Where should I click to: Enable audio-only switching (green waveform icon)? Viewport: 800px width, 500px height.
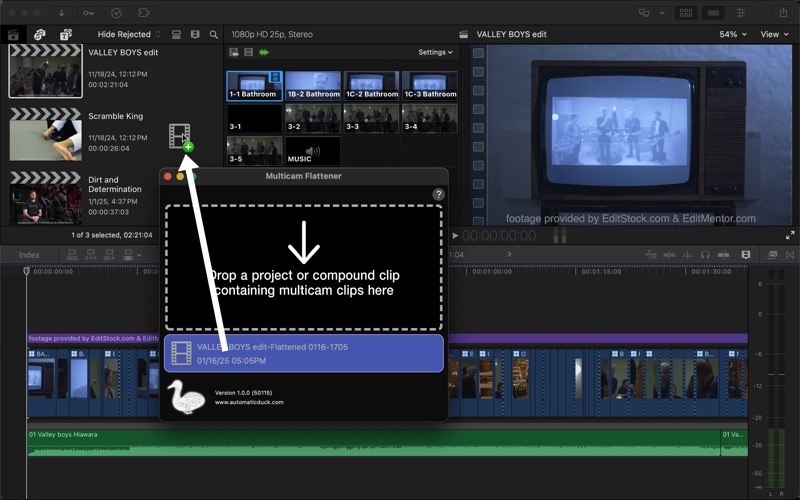coord(264,52)
